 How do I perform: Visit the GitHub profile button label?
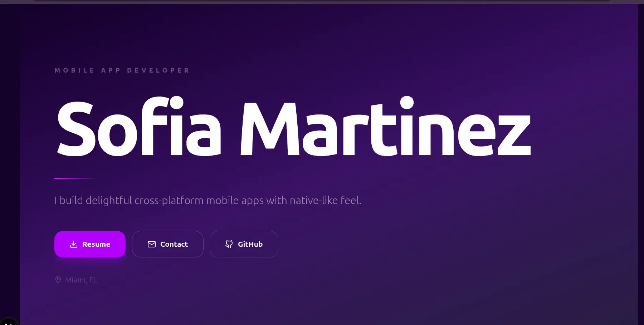coord(250,244)
